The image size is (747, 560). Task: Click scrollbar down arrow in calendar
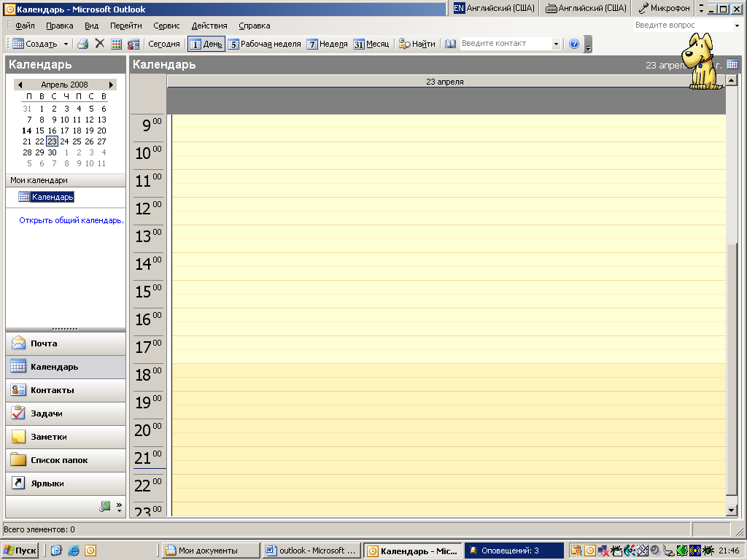[731, 510]
